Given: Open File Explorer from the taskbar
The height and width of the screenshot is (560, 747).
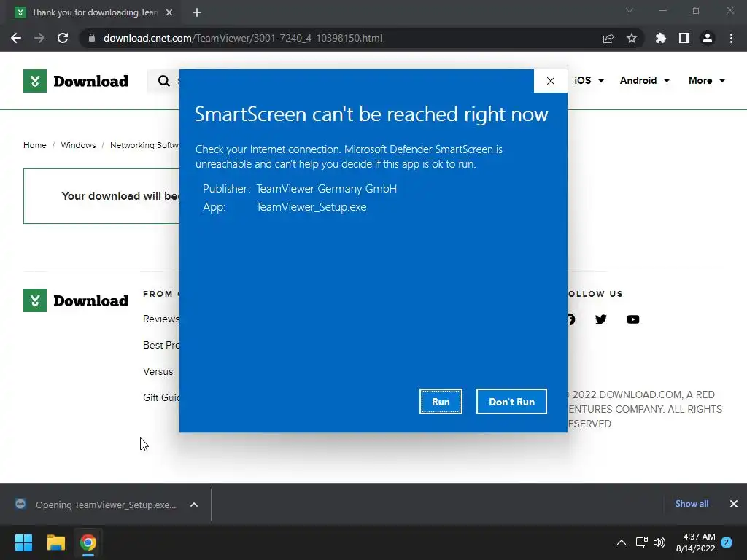Looking at the screenshot, I should tap(55, 542).
